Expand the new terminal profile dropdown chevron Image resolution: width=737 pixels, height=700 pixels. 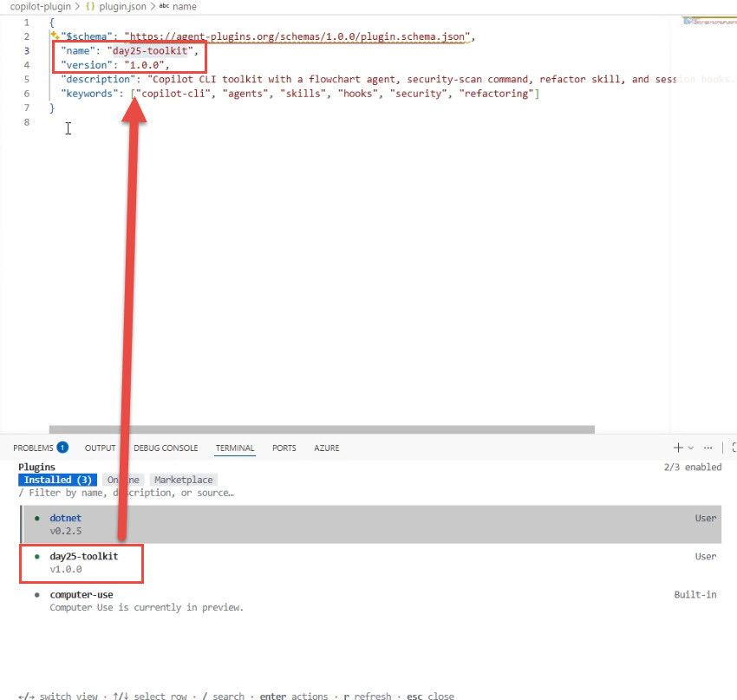click(690, 448)
